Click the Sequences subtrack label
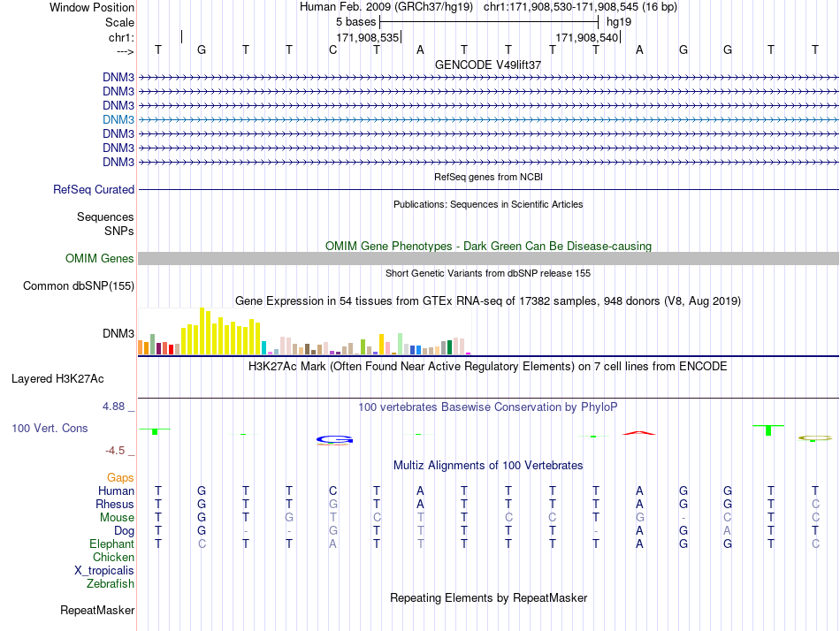Screen dimensions: 840x631 (105, 217)
